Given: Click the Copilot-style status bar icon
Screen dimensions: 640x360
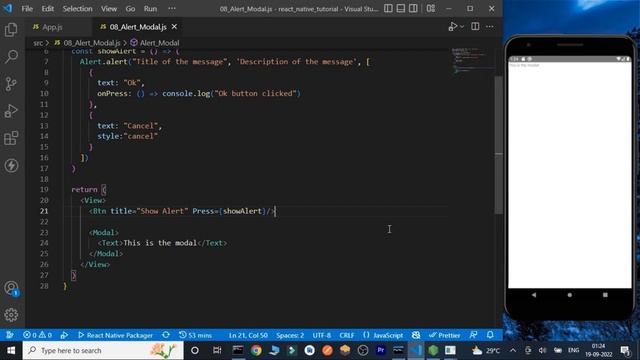Looking at the screenshot, I should coord(416,335).
